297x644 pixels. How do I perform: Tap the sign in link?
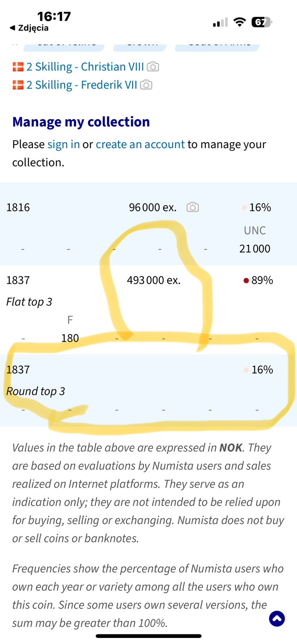(x=64, y=144)
